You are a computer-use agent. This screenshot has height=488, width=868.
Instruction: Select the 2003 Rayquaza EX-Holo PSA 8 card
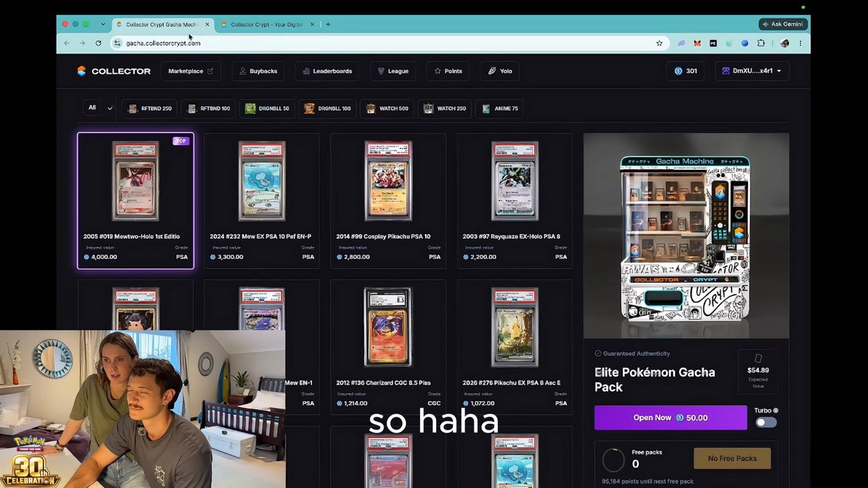pyautogui.click(x=514, y=200)
